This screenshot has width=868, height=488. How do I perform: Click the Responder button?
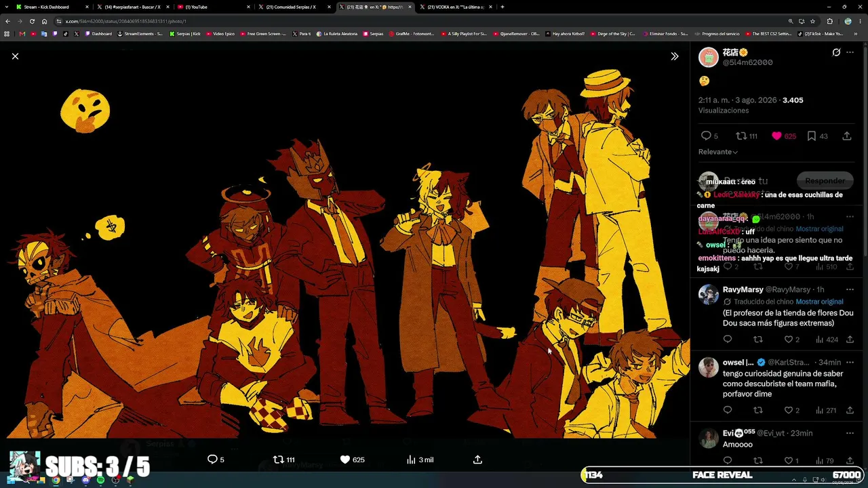pos(825,181)
